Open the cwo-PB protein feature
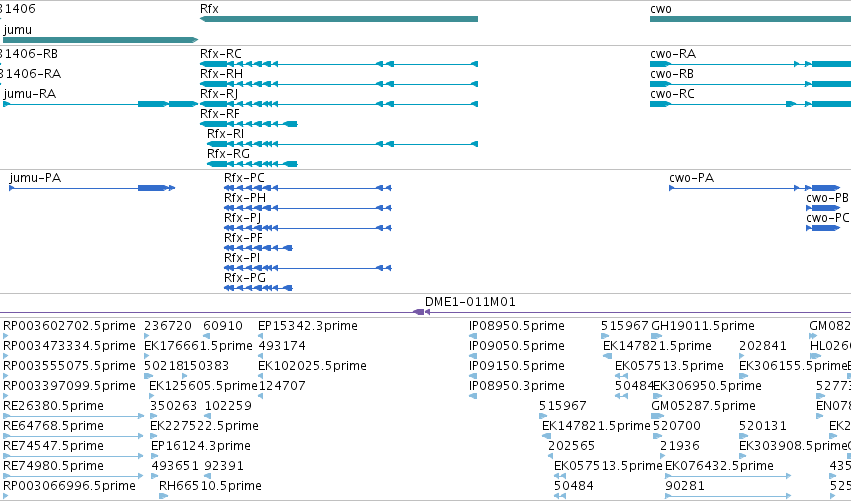Screen dimensions: 851x501 [x=823, y=208]
